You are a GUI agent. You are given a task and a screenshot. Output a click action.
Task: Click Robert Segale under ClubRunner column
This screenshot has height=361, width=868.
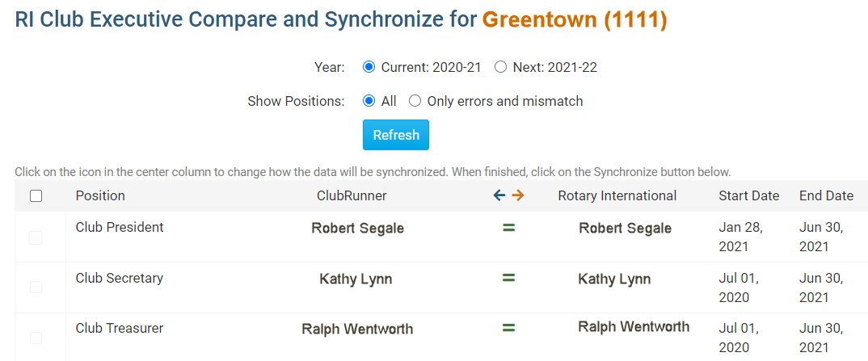click(x=357, y=229)
